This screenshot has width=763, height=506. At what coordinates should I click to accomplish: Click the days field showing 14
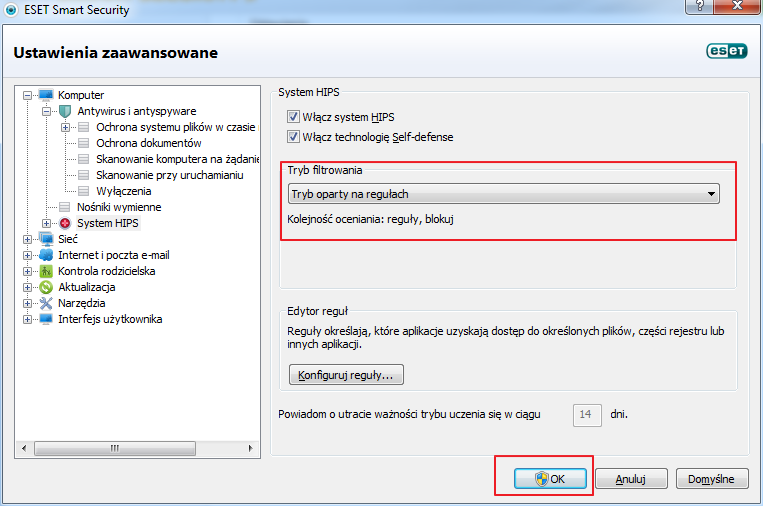(587, 415)
